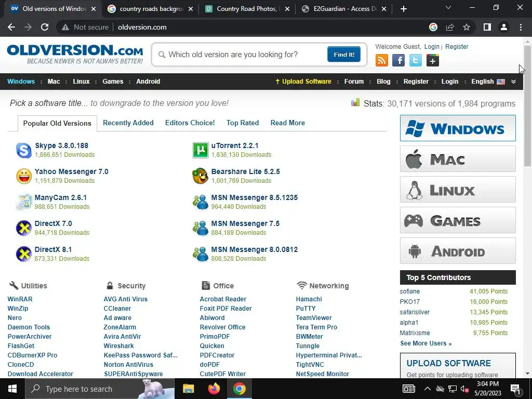Click the DirectX 8.1 icon
The image size is (532, 399).
click(x=24, y=254)
